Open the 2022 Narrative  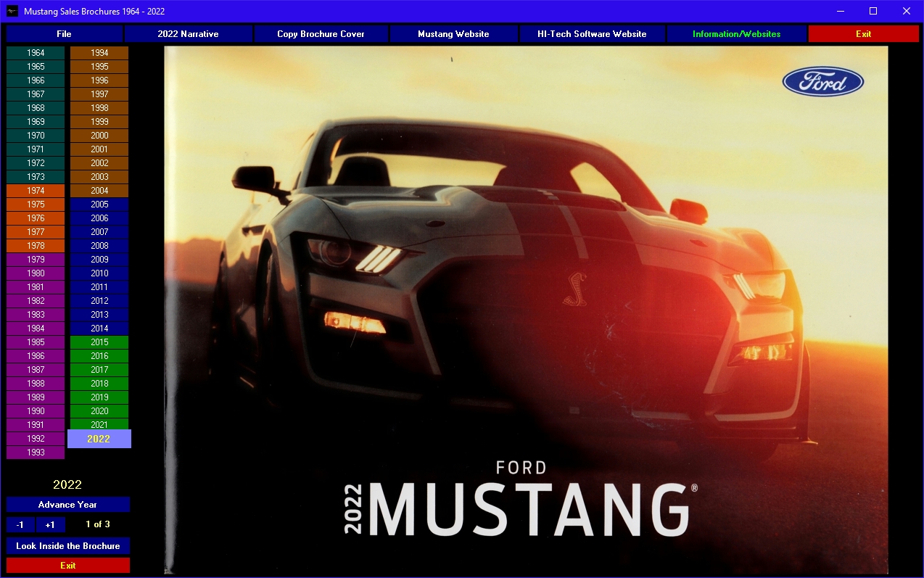pos(188,34)
